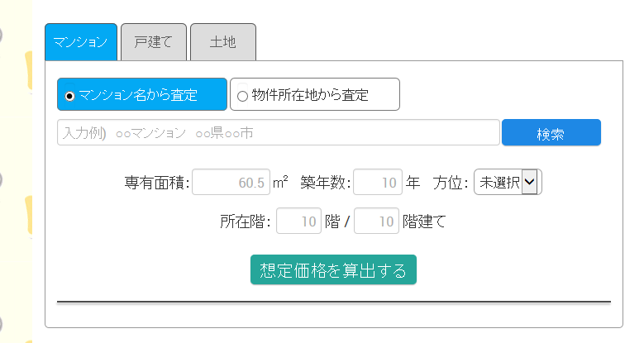
Task: Click the 築年数 building age input
Action: pyautogui.click(x=378, y=182)
